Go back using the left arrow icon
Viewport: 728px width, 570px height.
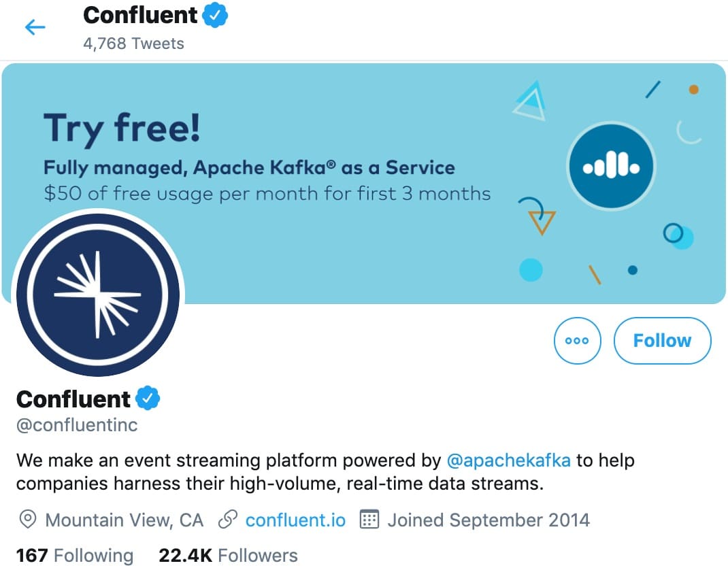[x=35, y=27]
